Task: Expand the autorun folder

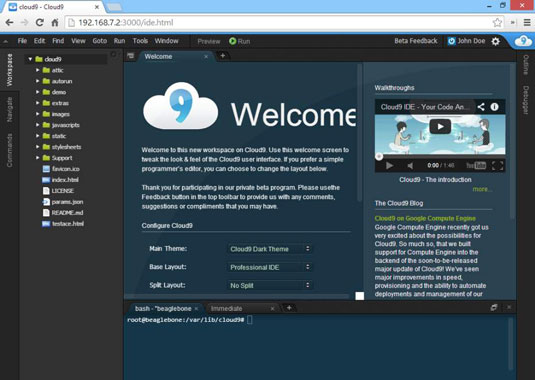Action: (x=38, y=81)
